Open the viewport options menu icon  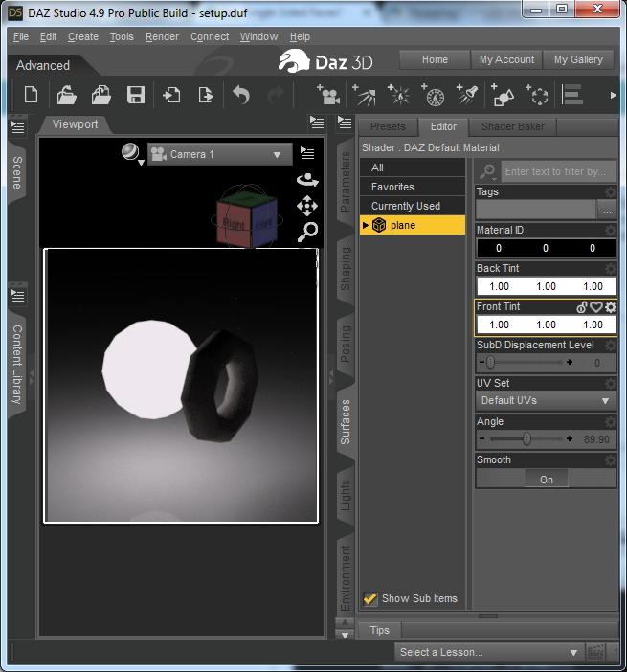coord(307,152)
